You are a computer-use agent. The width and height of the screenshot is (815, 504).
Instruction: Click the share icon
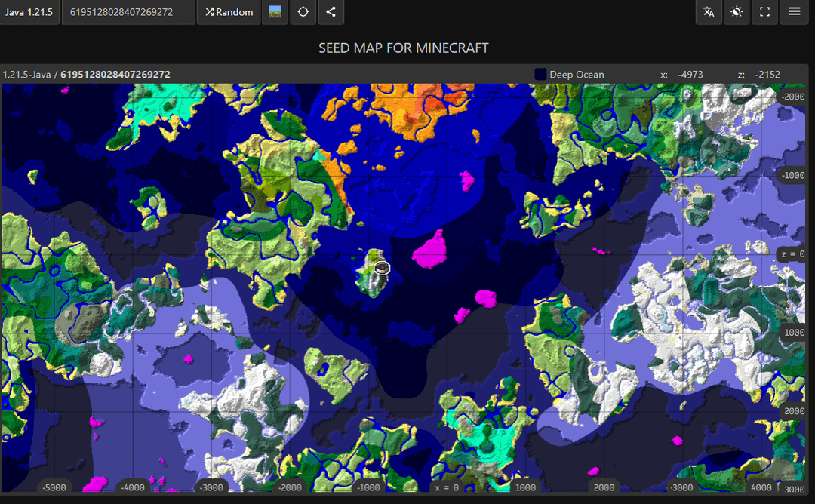click(x=331, y=12)
